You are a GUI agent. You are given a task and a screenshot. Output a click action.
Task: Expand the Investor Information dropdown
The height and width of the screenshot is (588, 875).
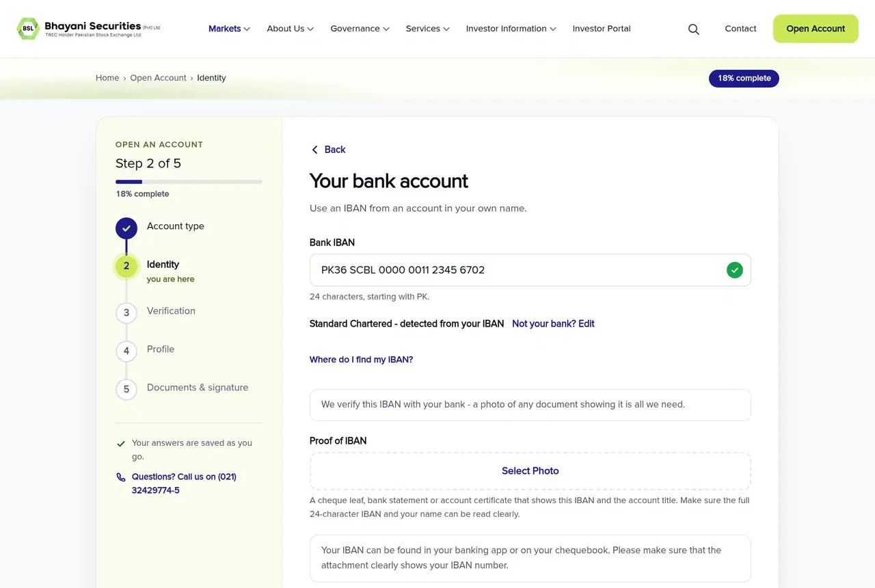point(511,29)
